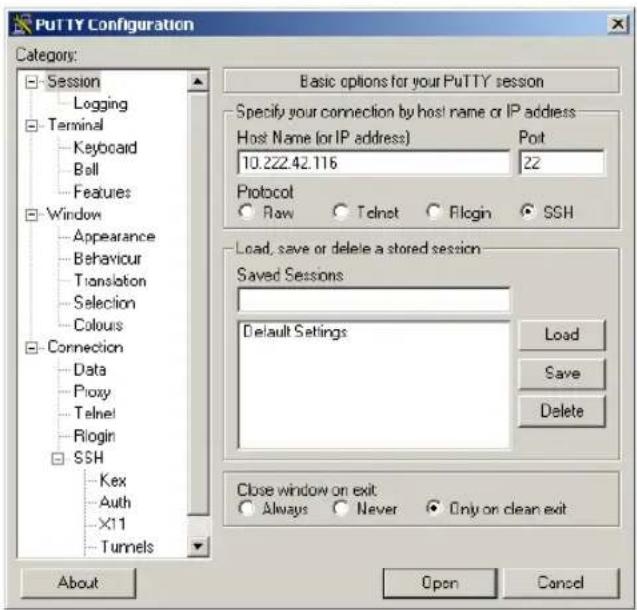Open the Auth category
637x610 pixels.
point(115,503)
